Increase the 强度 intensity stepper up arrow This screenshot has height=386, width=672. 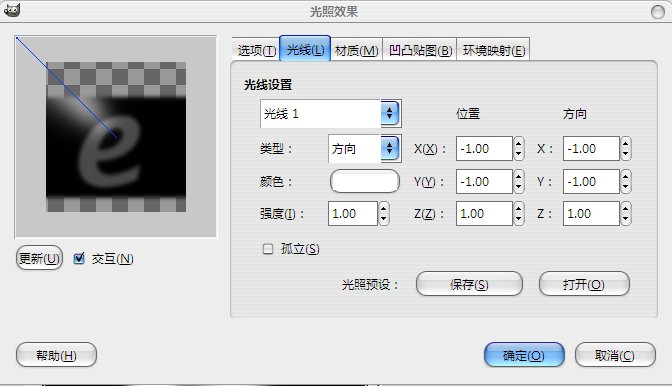[x=384, y=209]
